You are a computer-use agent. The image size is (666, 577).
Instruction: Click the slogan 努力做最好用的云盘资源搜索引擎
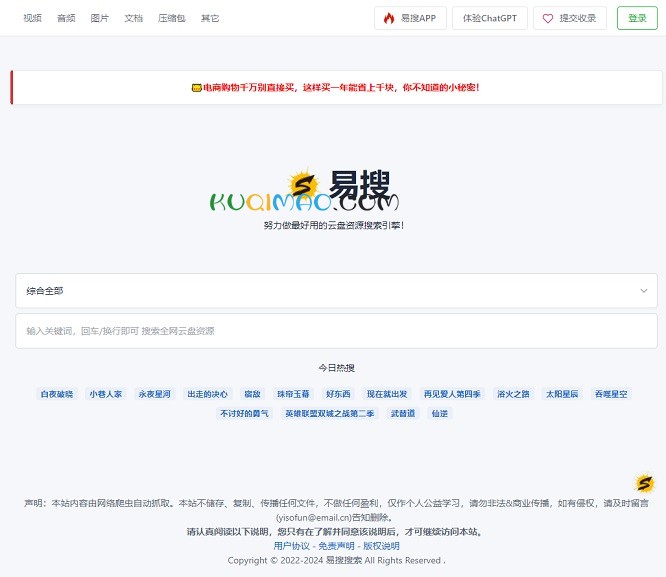click(x=334, y=225)
